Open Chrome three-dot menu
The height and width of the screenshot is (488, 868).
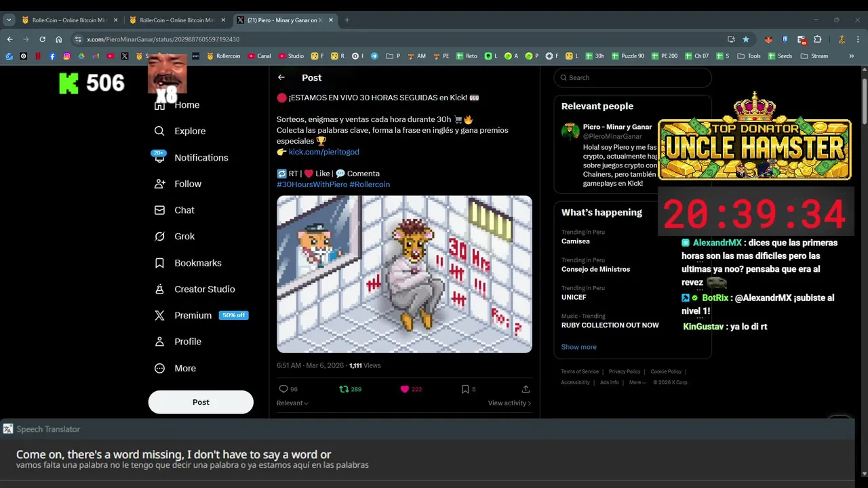tap(859, 39)
